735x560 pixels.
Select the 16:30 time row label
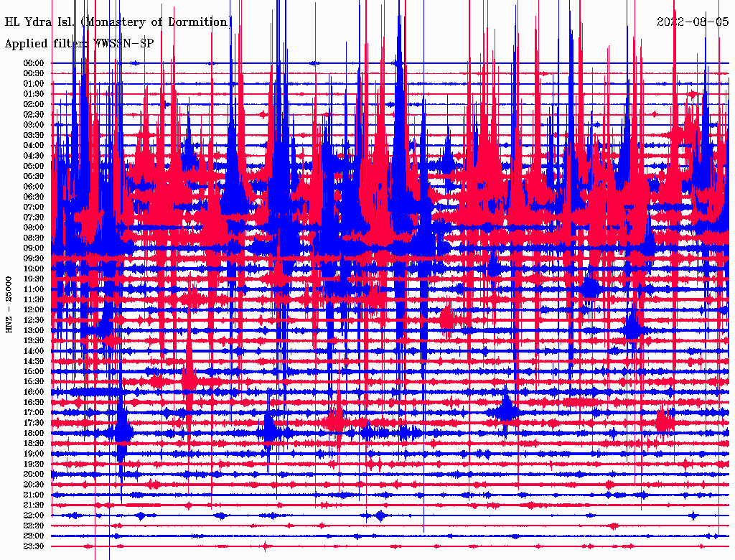(x=34, y=403)
